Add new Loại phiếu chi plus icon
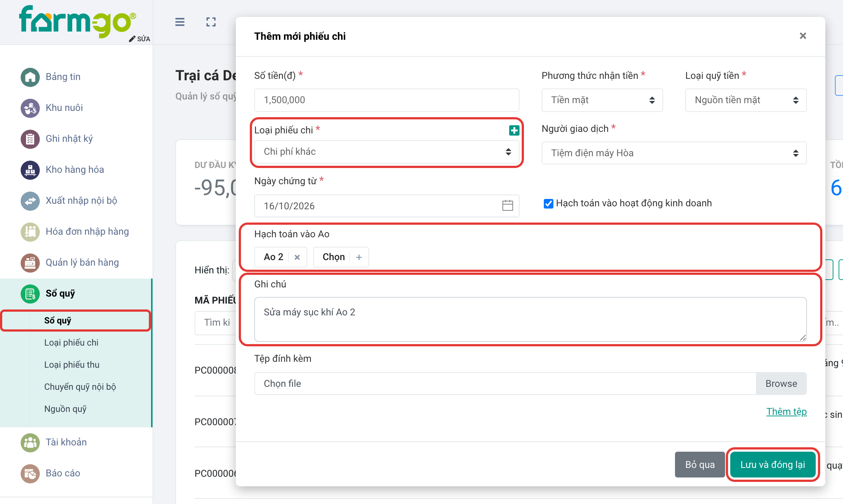The height and width of the screenshot is (504, 843). tap(514, 130)
